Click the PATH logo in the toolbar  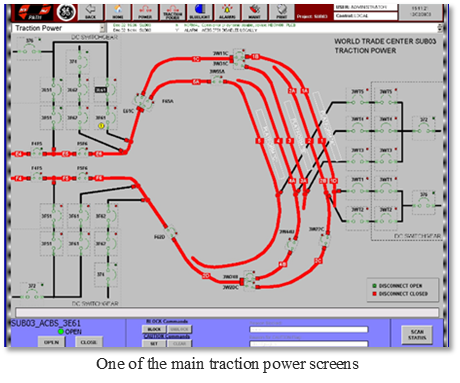(35, 12)
